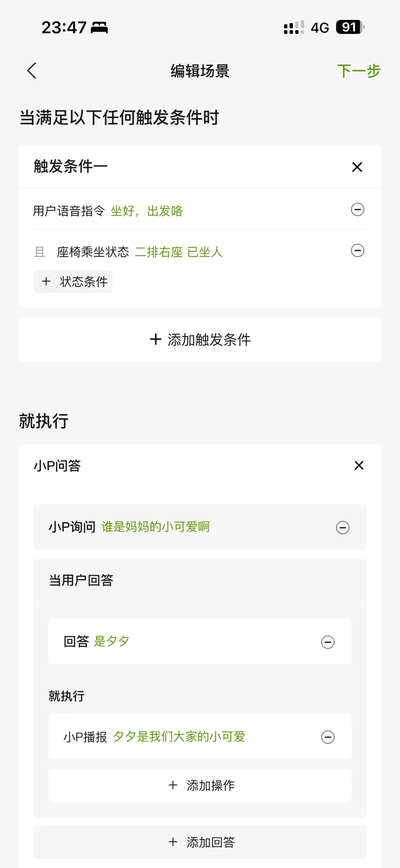
Task: Edit broadcast text 夕夕是我们大家的小可爱
Action: pos(179,737)
